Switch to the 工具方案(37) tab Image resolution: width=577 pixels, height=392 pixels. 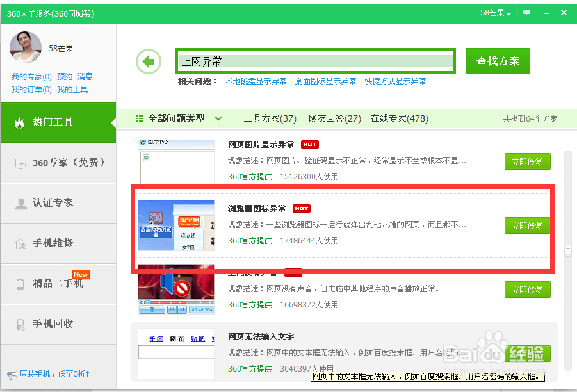tap(270, 118)
